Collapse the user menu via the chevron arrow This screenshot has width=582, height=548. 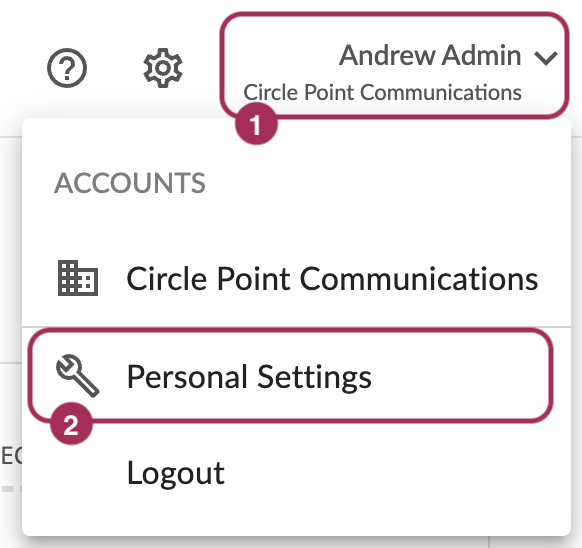[546, 58]
